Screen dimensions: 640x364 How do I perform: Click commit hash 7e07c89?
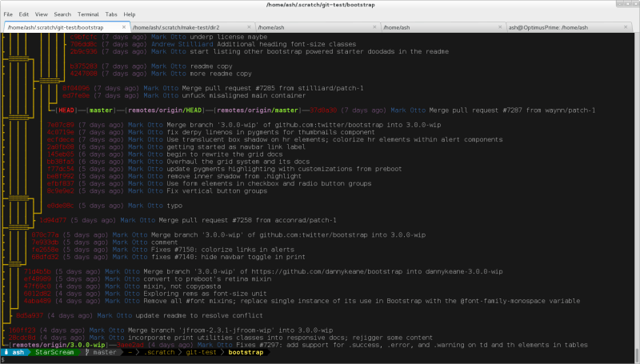pos(61,125)
